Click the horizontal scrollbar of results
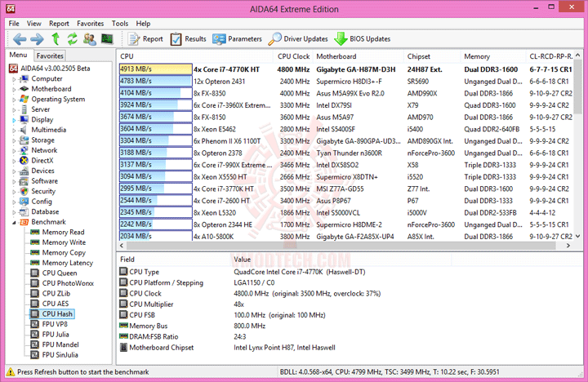This screenshot has height=382, width=588. coord(341,246)
